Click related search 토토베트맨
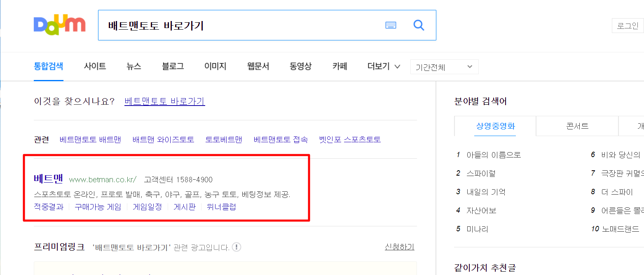Screen dimensions: 644x275 tap(224, 140)
